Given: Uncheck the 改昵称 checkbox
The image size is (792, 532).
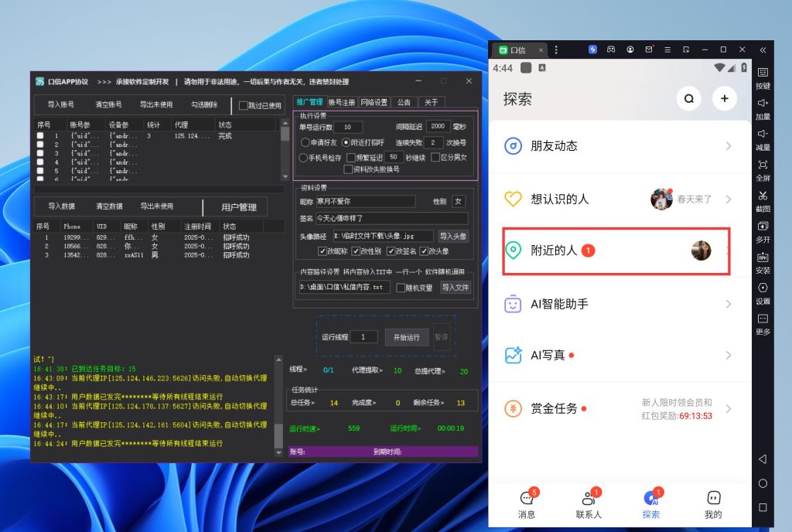Looking at the screenshot, I should click(323, 251).
